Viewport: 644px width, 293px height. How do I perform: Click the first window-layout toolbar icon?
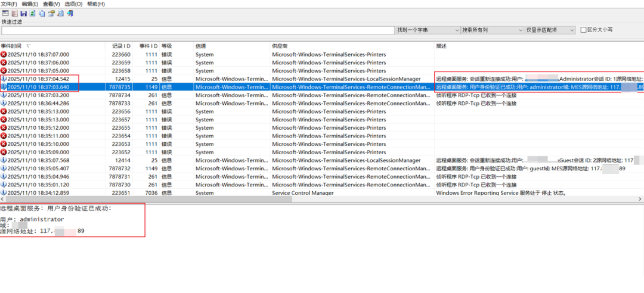[5, 13]
